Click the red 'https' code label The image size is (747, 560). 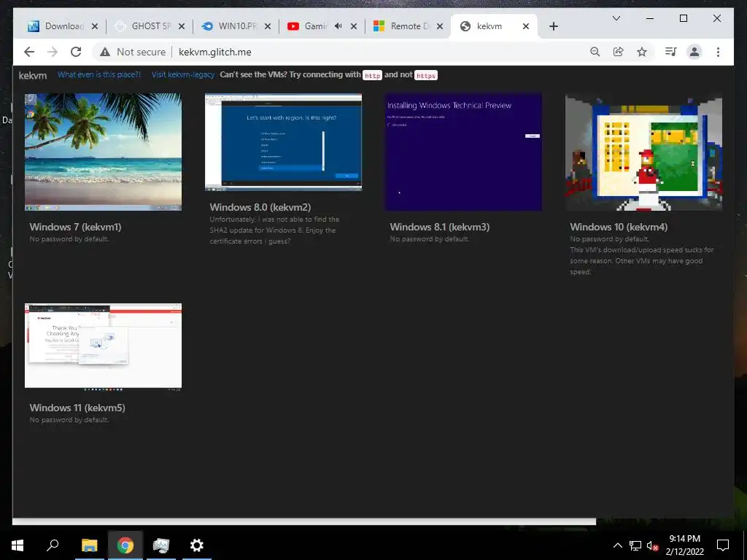tap(426, 75)
